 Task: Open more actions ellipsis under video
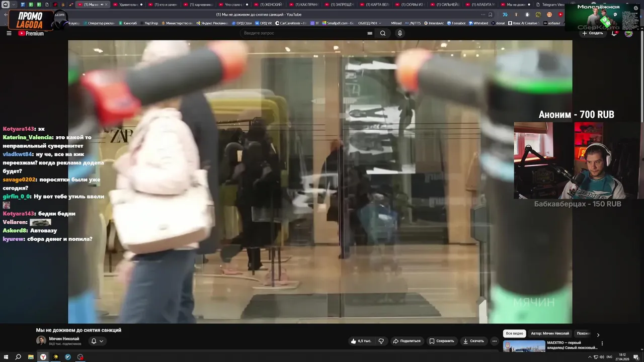point(495,341)
